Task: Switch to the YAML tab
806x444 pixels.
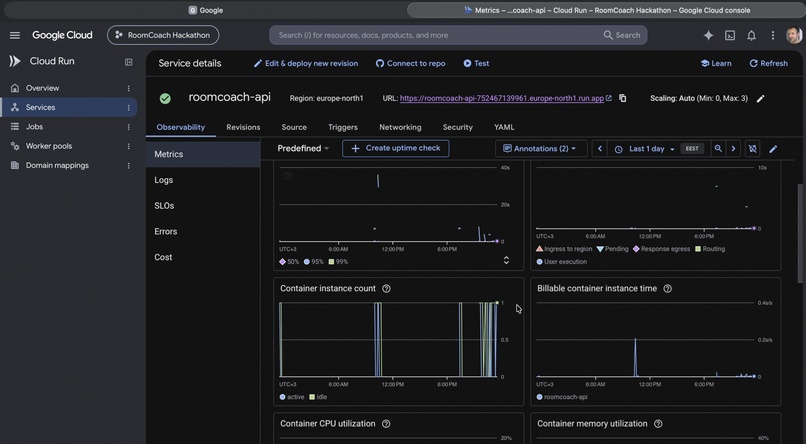Action: point(504,127)
